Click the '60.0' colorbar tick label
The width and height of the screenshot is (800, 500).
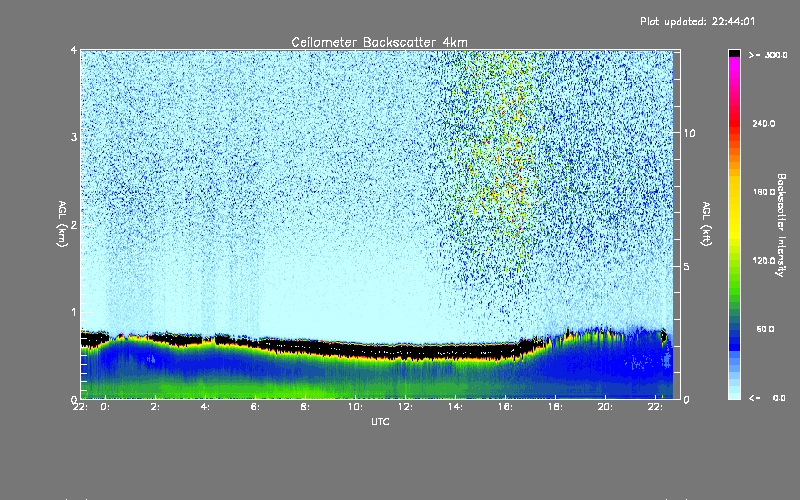tap(765, 329)
